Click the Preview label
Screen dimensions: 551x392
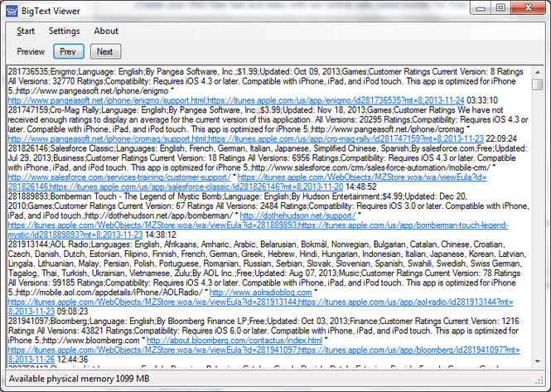tap(31, 51)
